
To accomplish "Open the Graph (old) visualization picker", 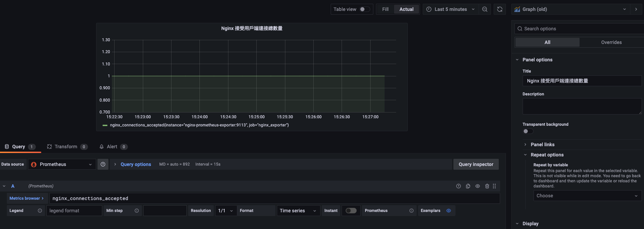I will tap(571, 9).
